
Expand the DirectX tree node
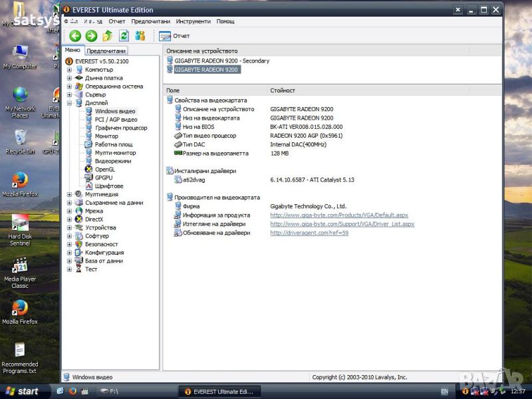tap(69, 219)
